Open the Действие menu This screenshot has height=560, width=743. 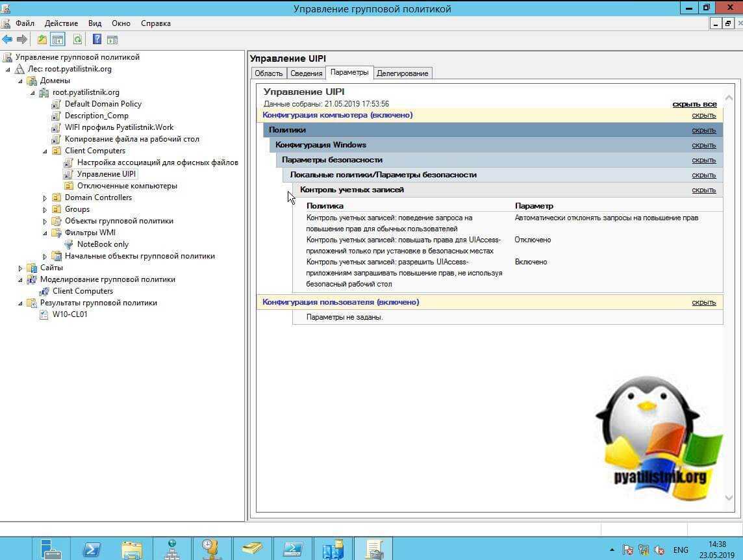click(x=61, y=23)
